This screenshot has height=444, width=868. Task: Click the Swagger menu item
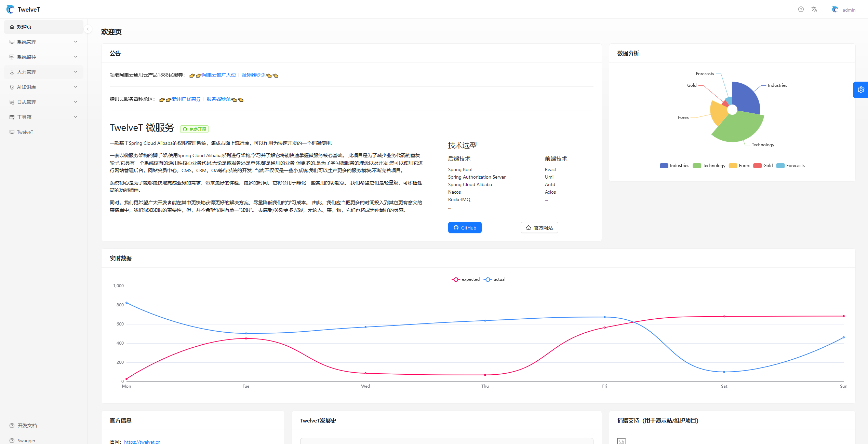click(27, 440)
